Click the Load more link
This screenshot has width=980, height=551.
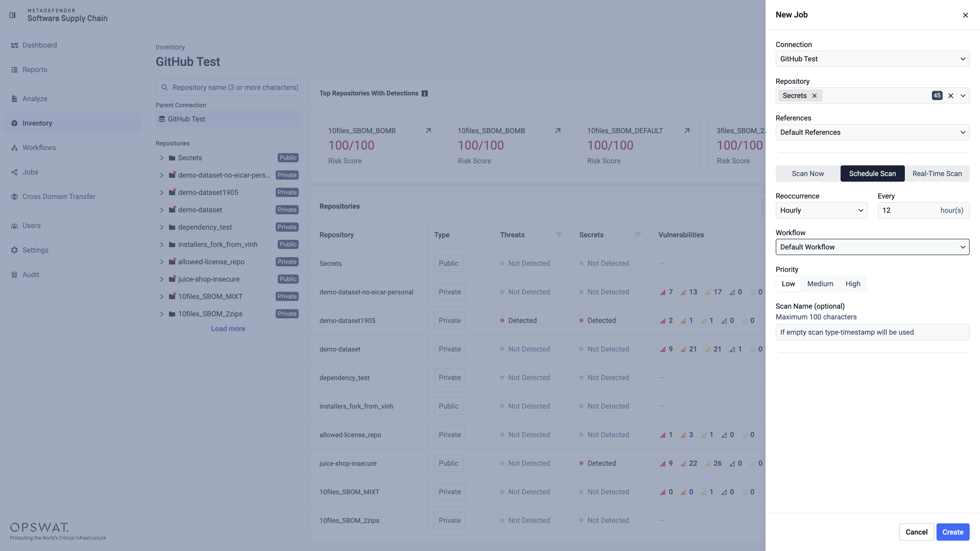(x=228, y=329)
